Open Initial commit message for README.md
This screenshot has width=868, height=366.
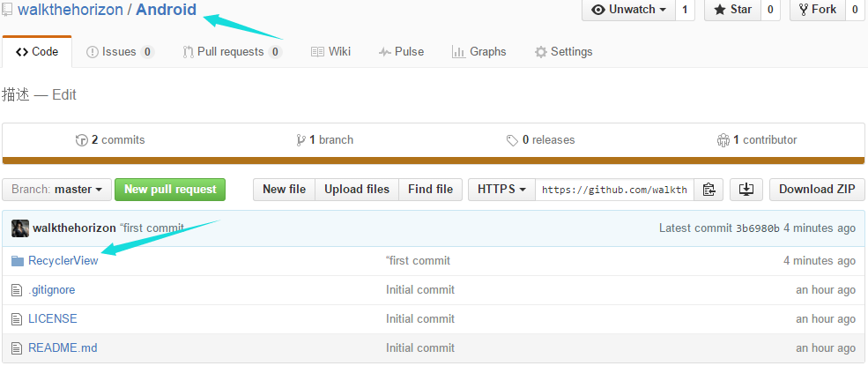click(420, 347)
